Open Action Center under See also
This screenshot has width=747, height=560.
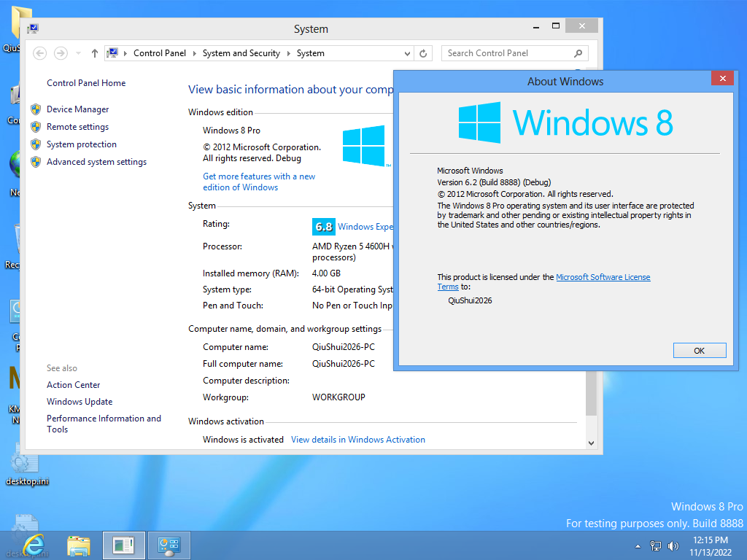click(74, 385)
